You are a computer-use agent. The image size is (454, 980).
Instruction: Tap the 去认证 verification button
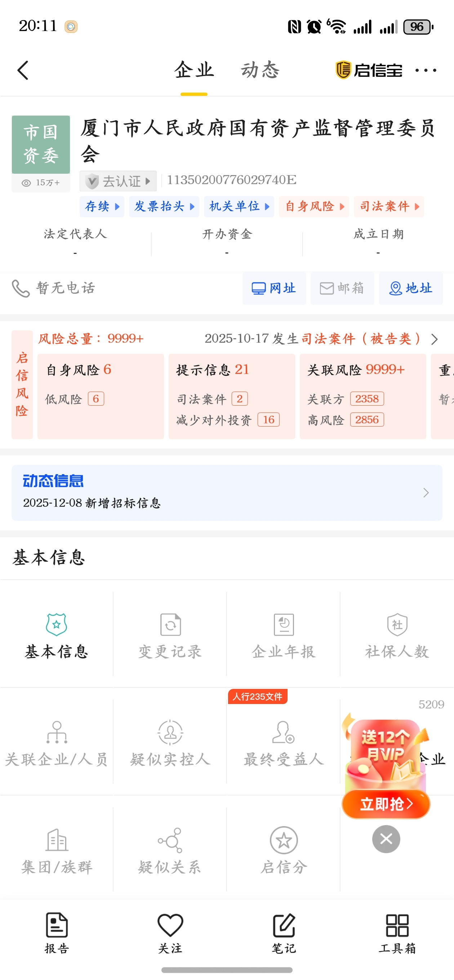(118, 181)
